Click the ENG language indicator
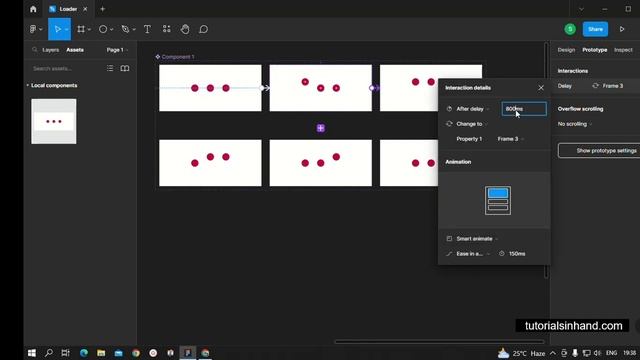 click(611, 353)
